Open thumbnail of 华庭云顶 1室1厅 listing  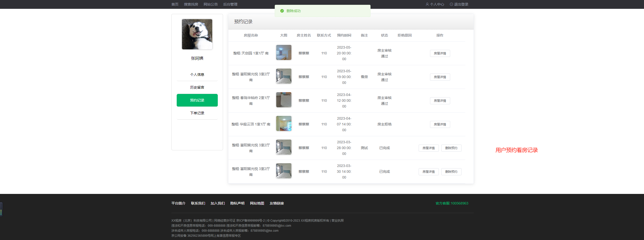pos(284,123)
